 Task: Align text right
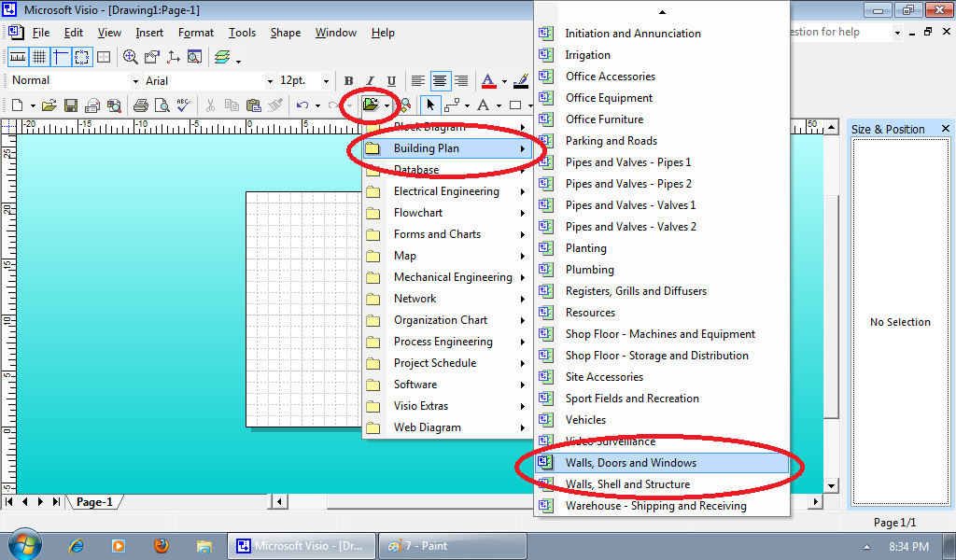point(461,81)
